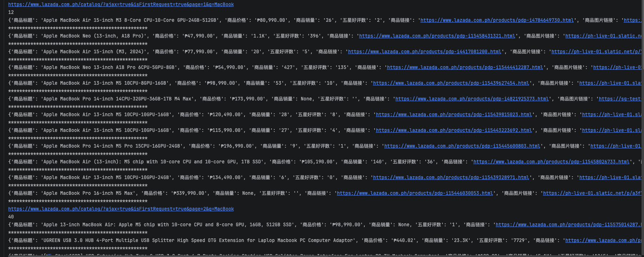Open image link of MacBook Air 15-inch (M3, 2024) row
The height and width of the screenshot is (257, 644).
coord(597,52)
